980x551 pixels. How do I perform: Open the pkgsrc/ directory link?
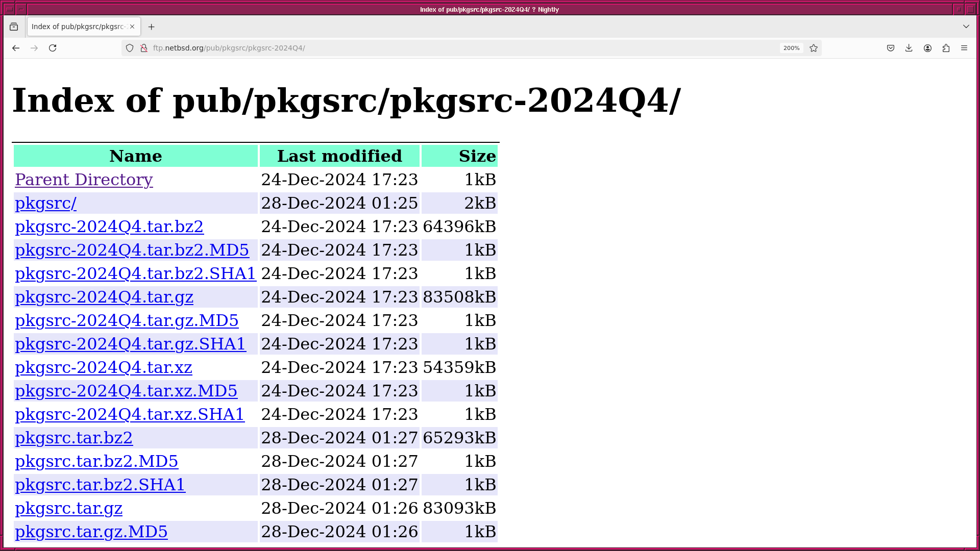[45, 203]
